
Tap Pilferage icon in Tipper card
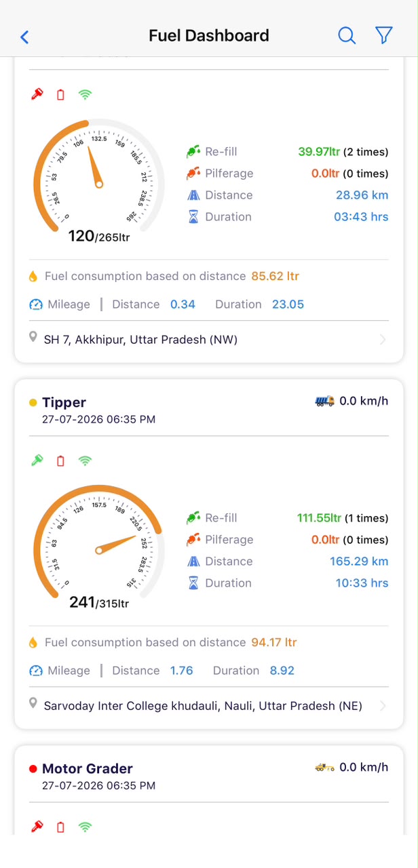coord(193,539)
